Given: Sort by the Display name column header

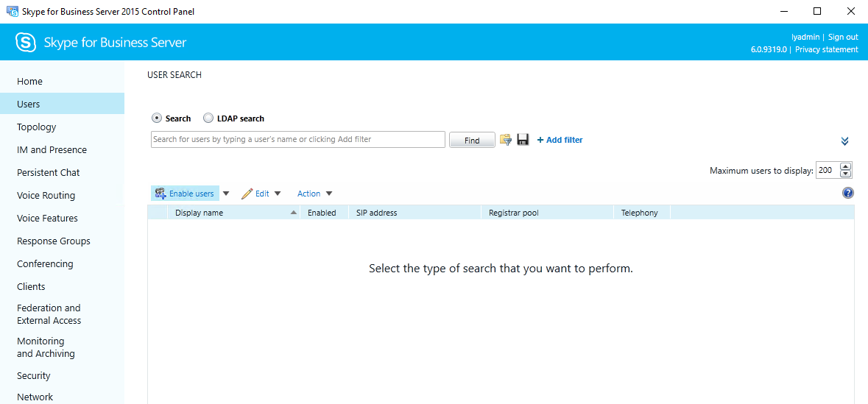Looking at the screenshot, I should click(233, 213).
